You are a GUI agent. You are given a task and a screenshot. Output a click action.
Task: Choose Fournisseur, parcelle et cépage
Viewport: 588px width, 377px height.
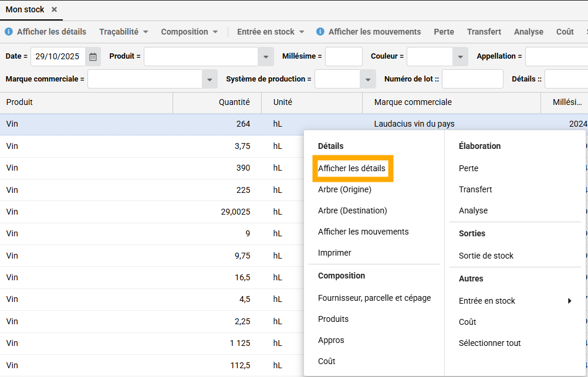[x=374, y=298]
